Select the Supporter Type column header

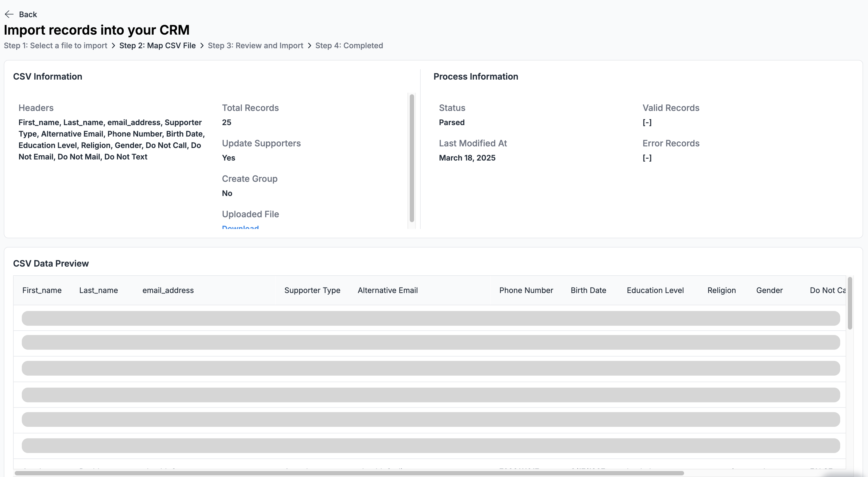[312, 290]
